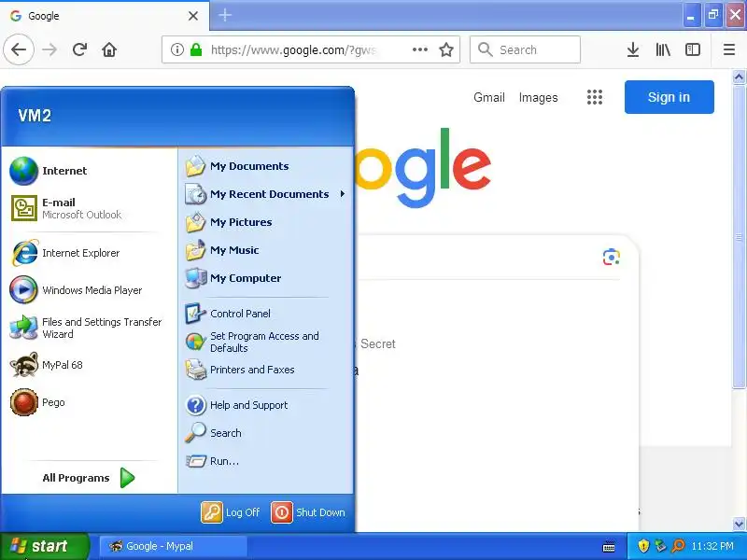Expand My Recent Documents submenu
747x560 pixels.
point(266,194)
